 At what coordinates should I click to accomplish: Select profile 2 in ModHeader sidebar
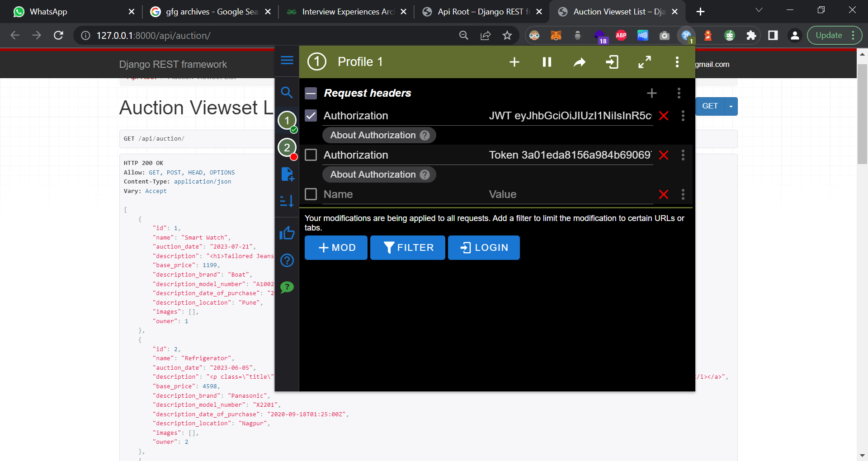287,148
